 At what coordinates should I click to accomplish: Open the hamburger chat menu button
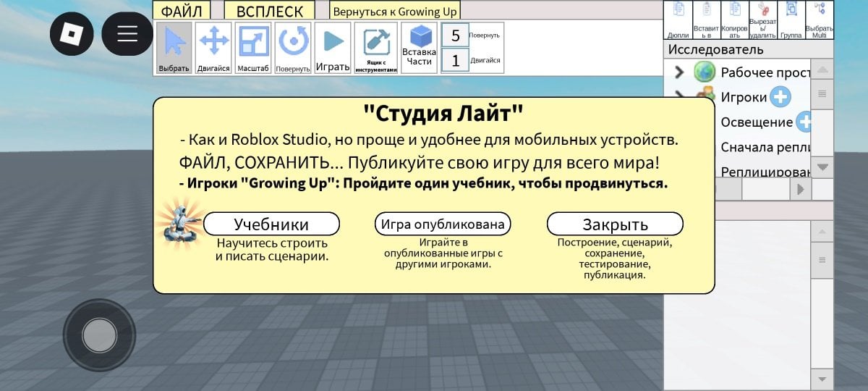pos(127,33)
